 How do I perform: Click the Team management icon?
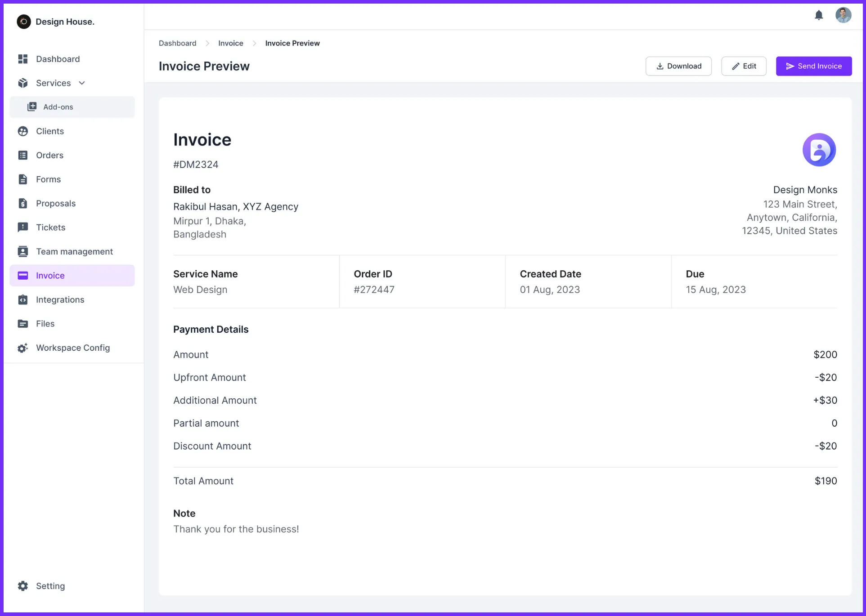(23, 251)
